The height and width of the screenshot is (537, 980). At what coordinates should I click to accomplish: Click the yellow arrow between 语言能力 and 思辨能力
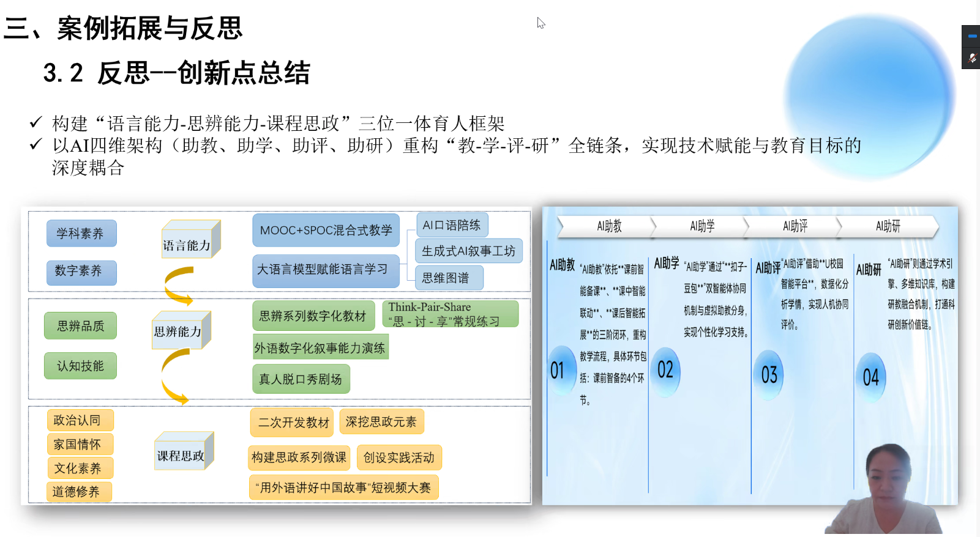[x=179, y=286]
